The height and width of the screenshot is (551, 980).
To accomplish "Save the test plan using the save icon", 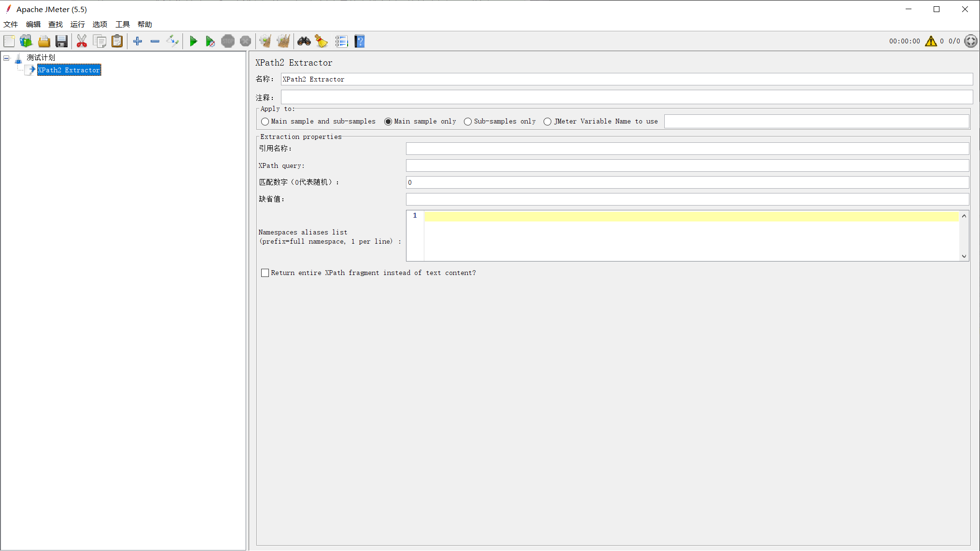I will (62, 41).
